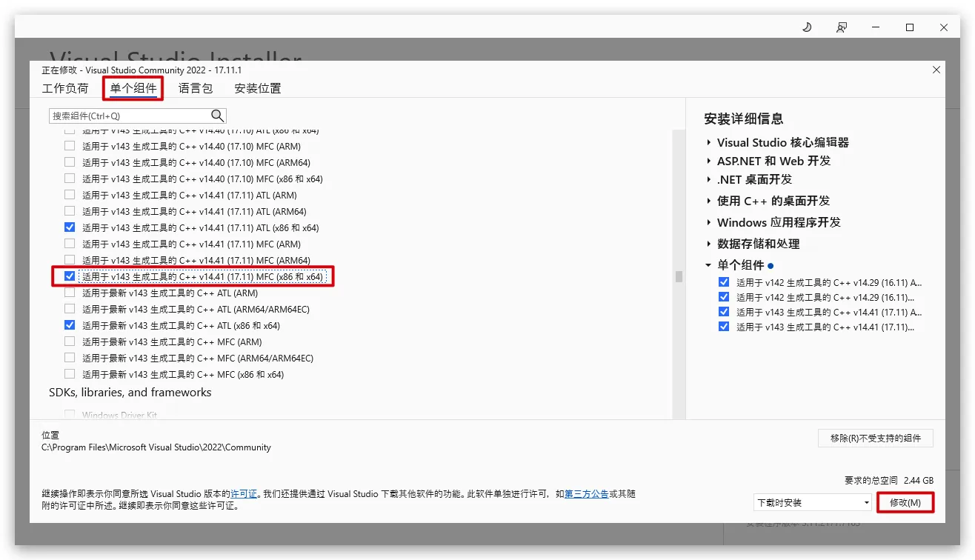
Task: Uncheck v142 v14.29 (16.11) A... in 安装详细信息
Action: (724, 282)
